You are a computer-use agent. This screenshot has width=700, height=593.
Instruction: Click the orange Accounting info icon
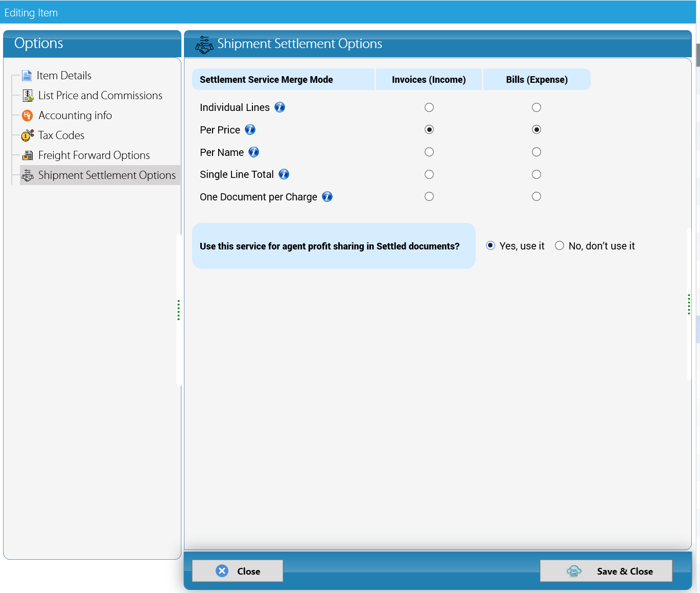click(x=28, y=116)
